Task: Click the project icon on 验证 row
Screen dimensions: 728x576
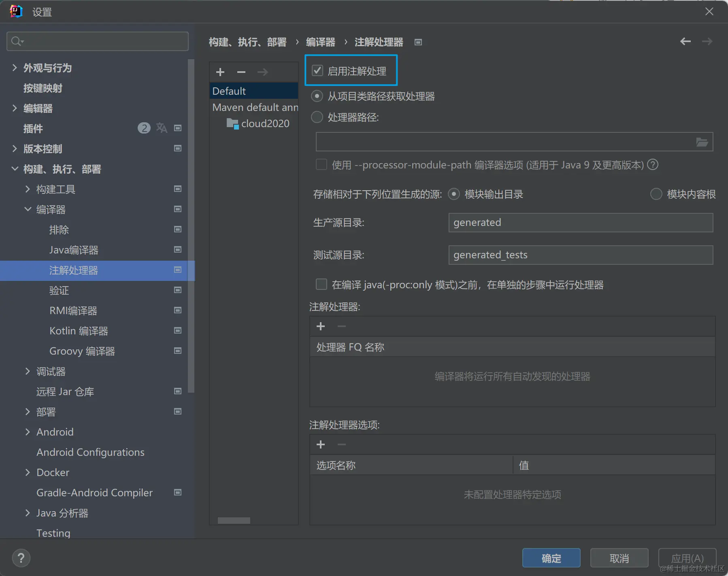Action: pyautogui.click(x=177, y=290)
